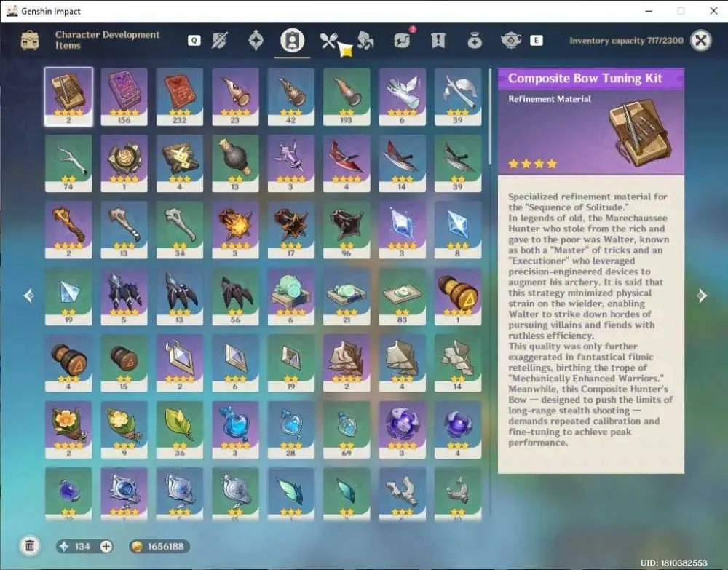Pick the horn item with count 193
This screenshot has width=728, height=570.
pos(347,97)
